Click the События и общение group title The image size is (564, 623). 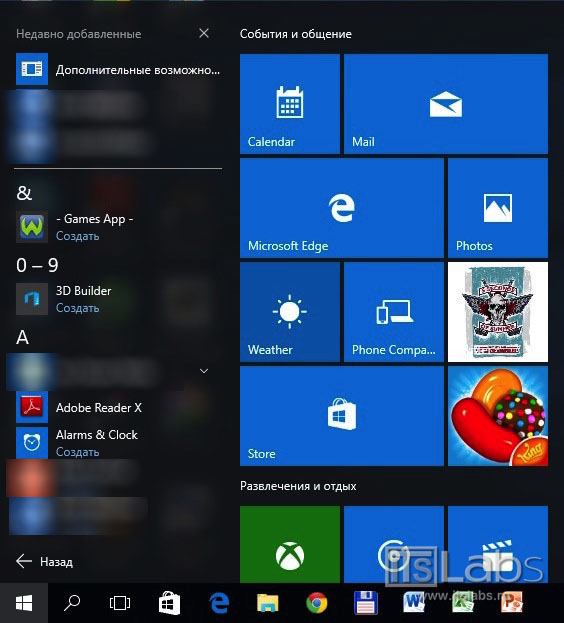tap(296, 34)
